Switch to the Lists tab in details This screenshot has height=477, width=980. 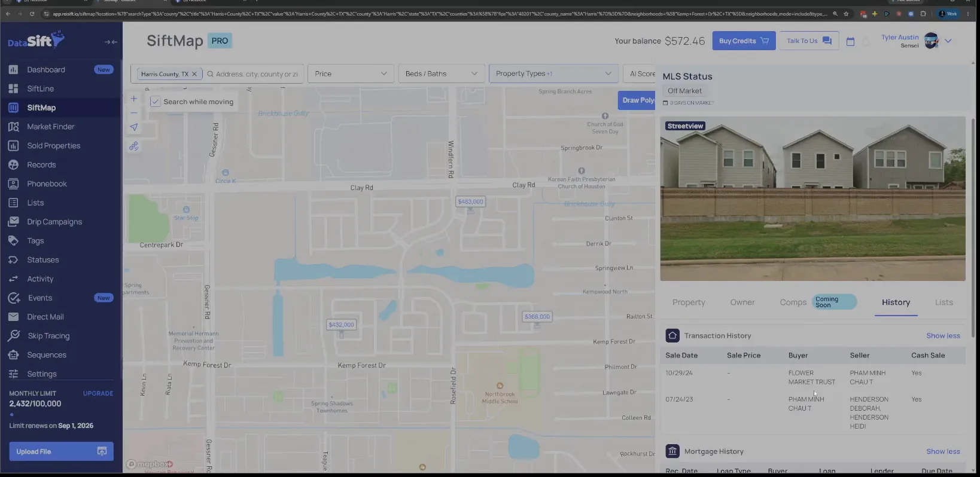(944, 302)
